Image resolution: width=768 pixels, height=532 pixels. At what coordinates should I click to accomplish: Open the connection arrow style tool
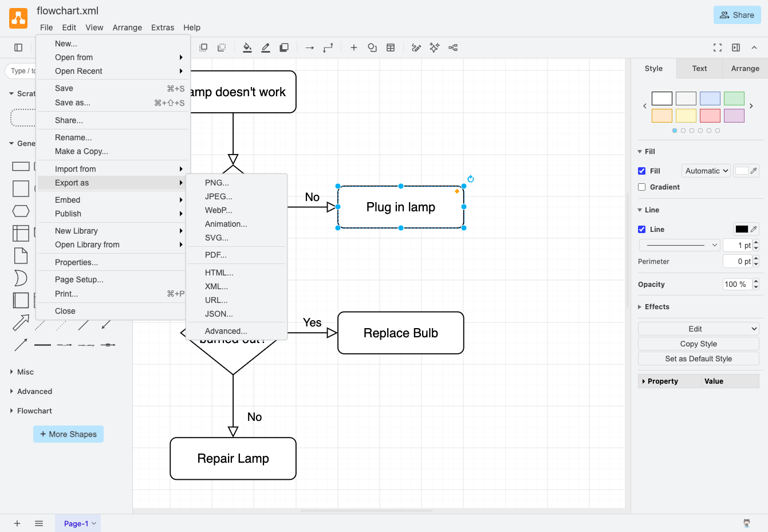coord(310,48)
